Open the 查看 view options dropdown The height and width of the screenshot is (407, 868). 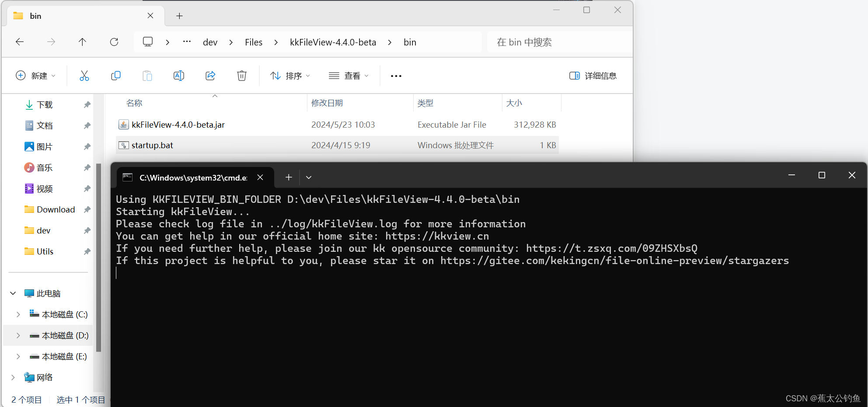click(x=349, y=75)
